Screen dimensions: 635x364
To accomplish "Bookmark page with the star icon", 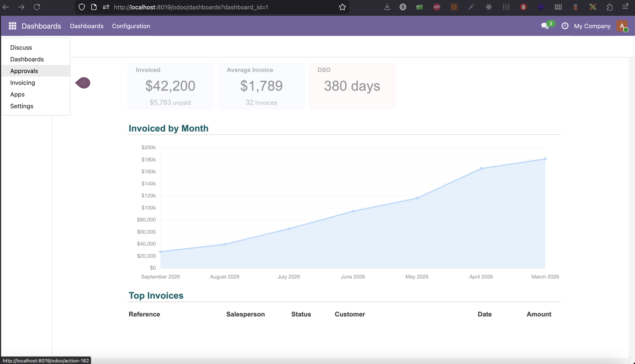I will click(x=342, y=7).
